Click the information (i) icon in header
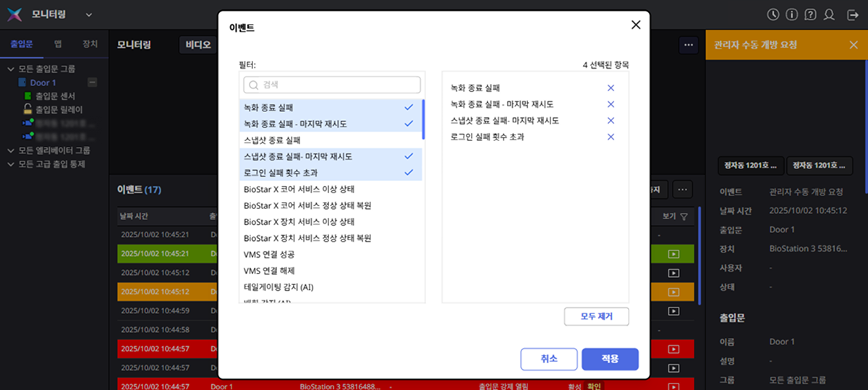Image resolution: width=868 pixels, height=390 pixels. click(x=792, y=14)
